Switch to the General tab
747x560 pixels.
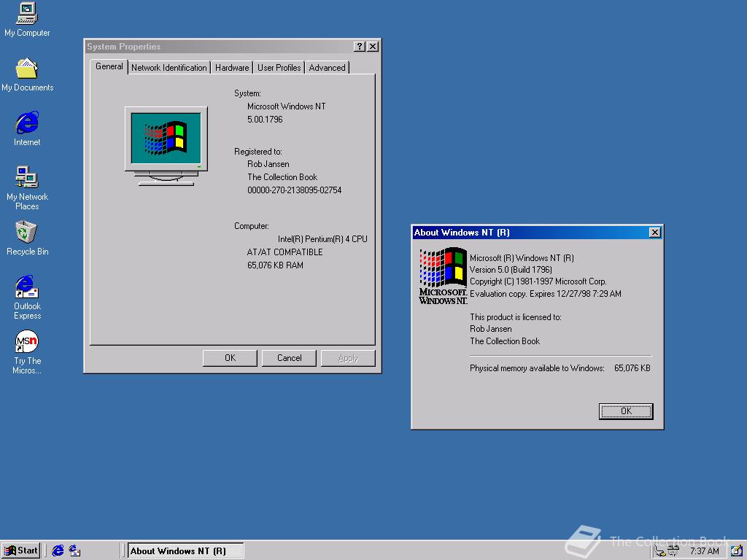click(109, 66)
